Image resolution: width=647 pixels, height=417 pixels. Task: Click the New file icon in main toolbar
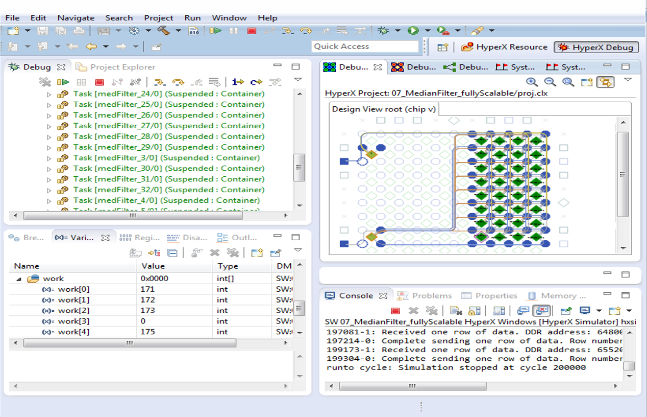click(13, 31)
